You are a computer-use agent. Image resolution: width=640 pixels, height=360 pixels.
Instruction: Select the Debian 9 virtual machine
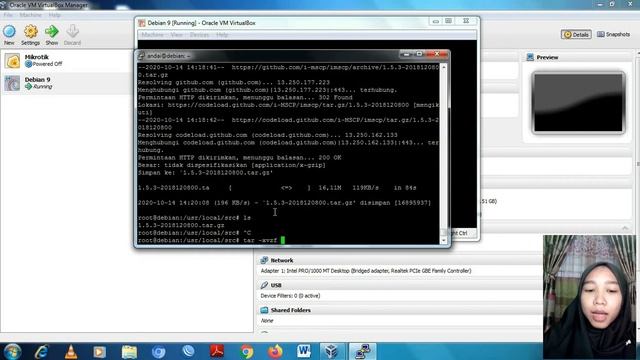[x=65, y=83]
